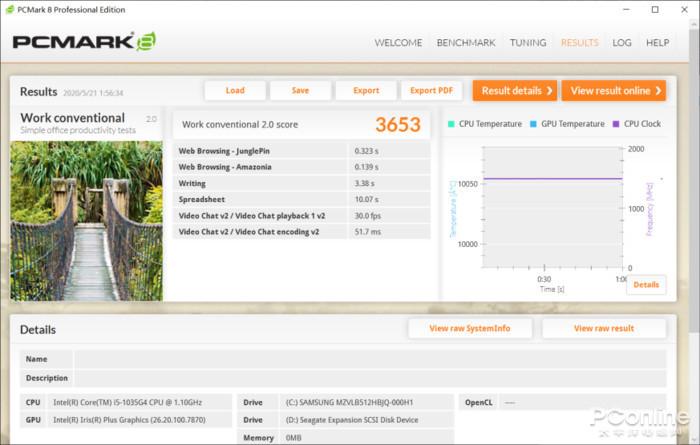Click the Seagate Expansion SCSI drive entry
The image size is (700, 445).
pyautogui.click(x=352, y=420)
